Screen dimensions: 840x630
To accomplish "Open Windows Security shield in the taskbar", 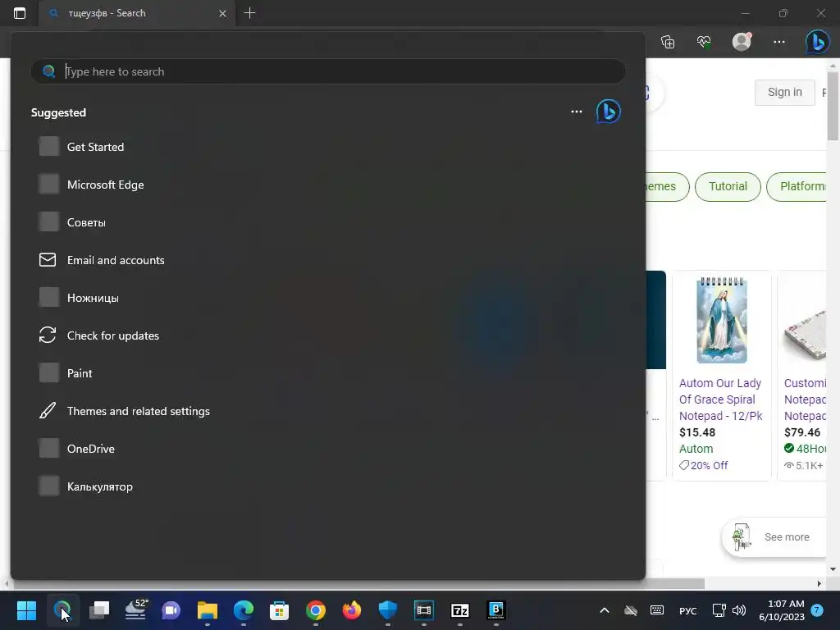I will (387, 609).
